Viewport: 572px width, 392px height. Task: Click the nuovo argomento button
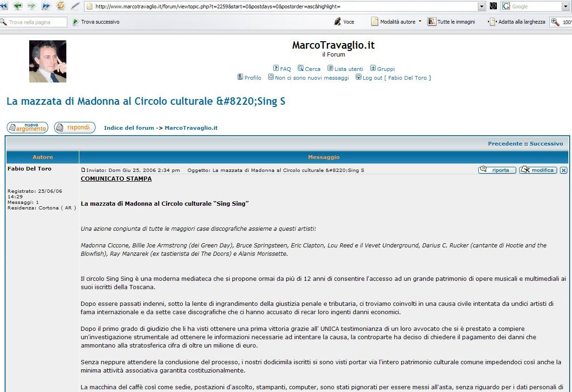(27, 127)
